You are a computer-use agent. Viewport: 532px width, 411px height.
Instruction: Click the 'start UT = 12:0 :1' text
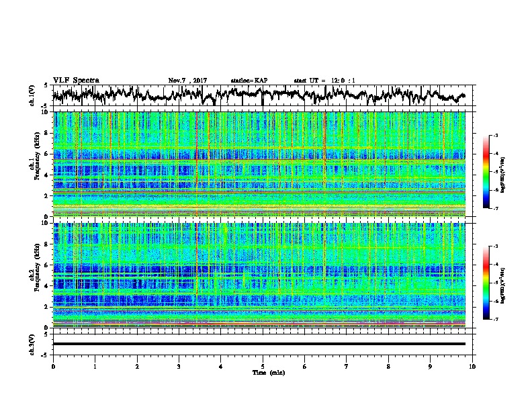[x=324, y=81]
